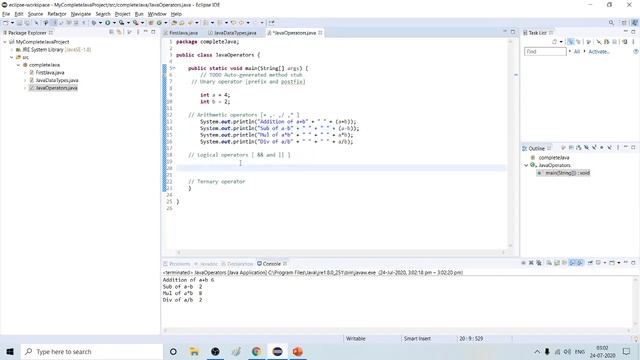Toggle Link with Editor in Package Explorer

click(119, 32)
